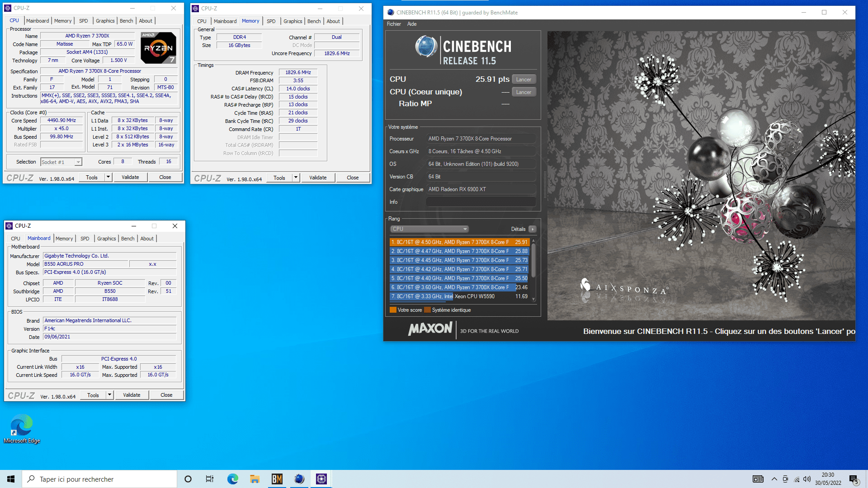Open About tab in CPU-Z Memory window

tap(333, 21)
